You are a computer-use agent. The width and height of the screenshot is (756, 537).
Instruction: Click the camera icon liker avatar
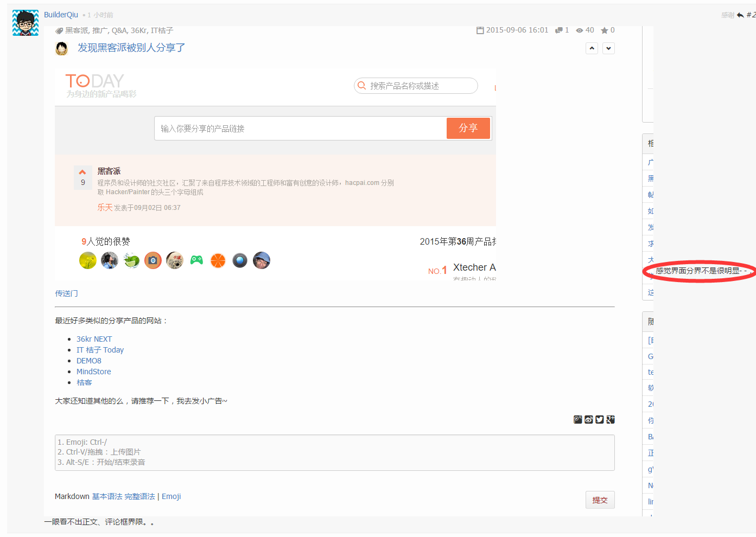(153, 260)
